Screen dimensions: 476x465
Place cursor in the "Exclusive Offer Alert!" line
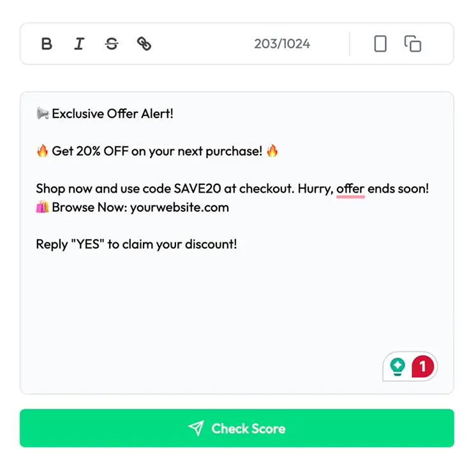point(112,114)
